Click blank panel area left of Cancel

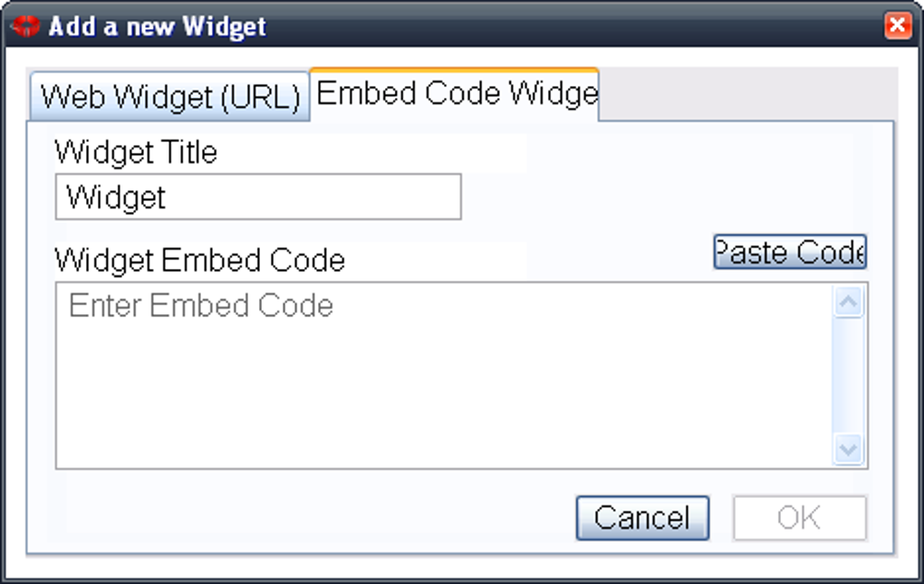point(308,518)
